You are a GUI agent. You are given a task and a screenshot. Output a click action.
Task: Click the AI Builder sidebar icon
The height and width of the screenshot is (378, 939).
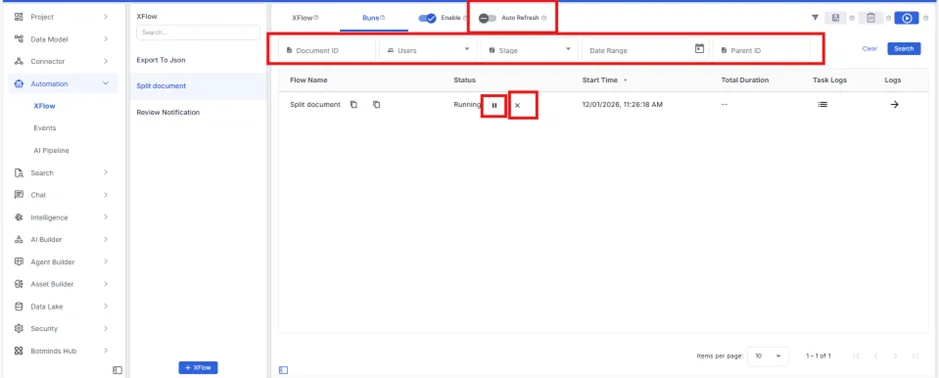click(19, 240)
